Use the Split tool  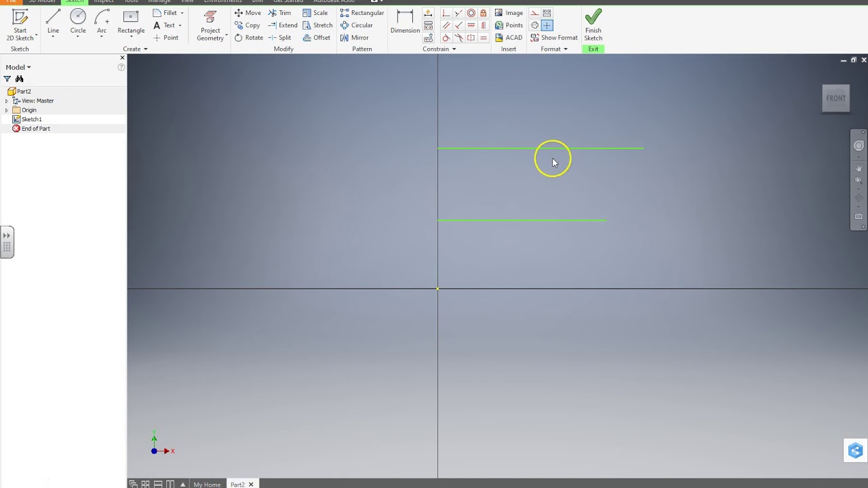click(x=279, y=38)
